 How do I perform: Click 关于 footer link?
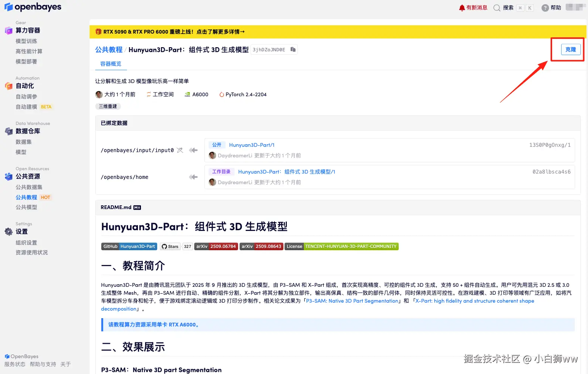[x=65, y=364]
